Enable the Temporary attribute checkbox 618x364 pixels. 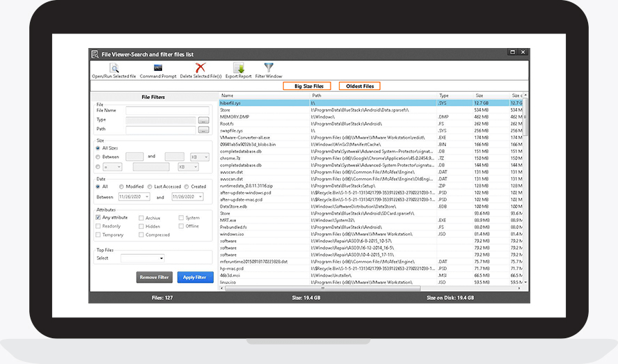tap(98, 235)
